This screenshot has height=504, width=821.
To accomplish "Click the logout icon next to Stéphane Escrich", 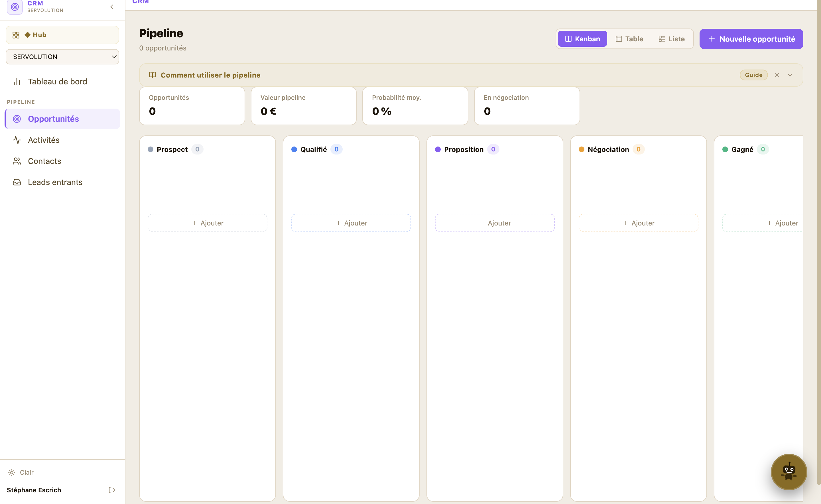I will [112, 490].
